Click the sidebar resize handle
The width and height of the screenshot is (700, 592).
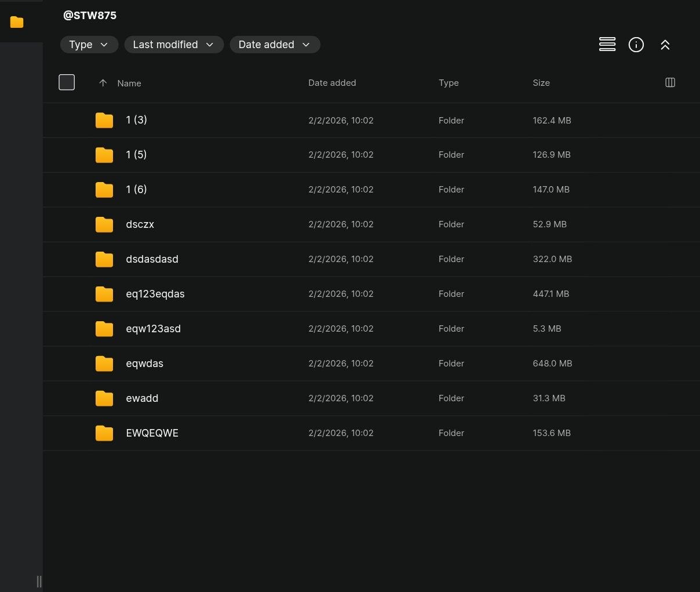point(39,581)
